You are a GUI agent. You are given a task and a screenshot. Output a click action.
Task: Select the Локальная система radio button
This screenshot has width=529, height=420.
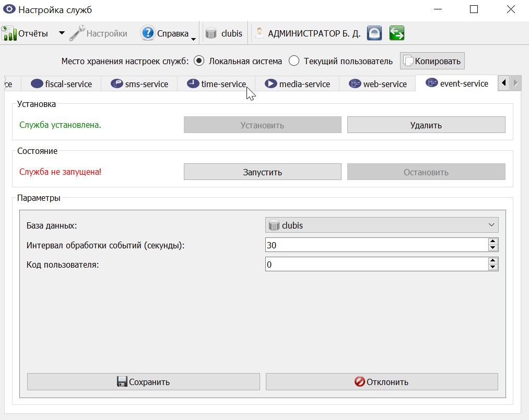pos(199,61)
